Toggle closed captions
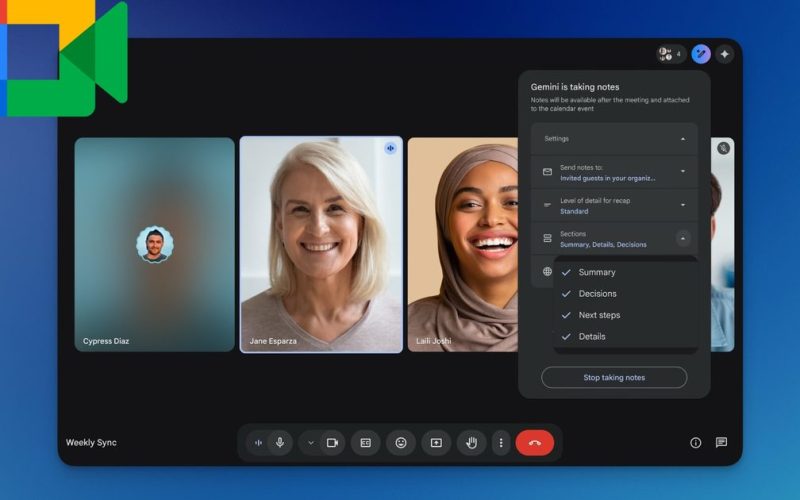 pyautogui.click(x=365, y=443)
